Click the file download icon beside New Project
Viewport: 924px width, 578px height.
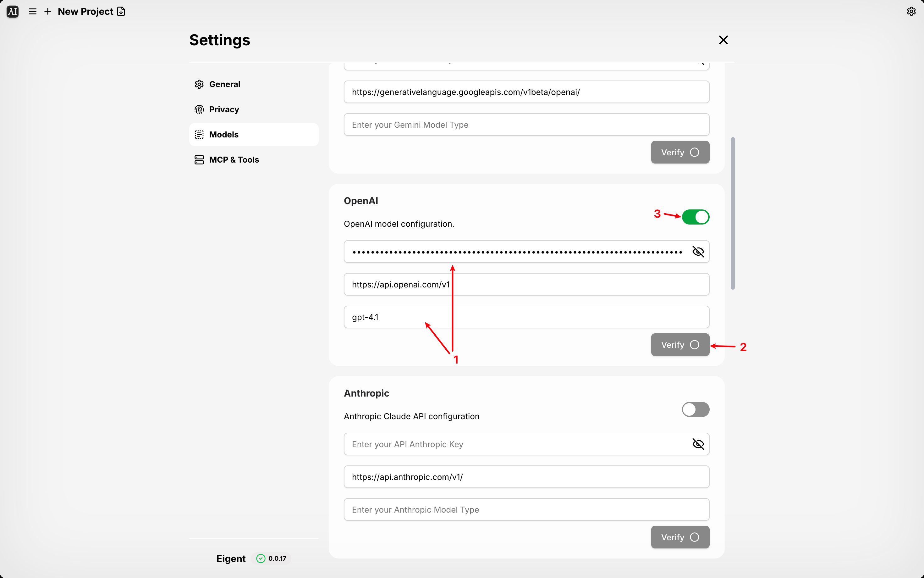pos(121,11)
